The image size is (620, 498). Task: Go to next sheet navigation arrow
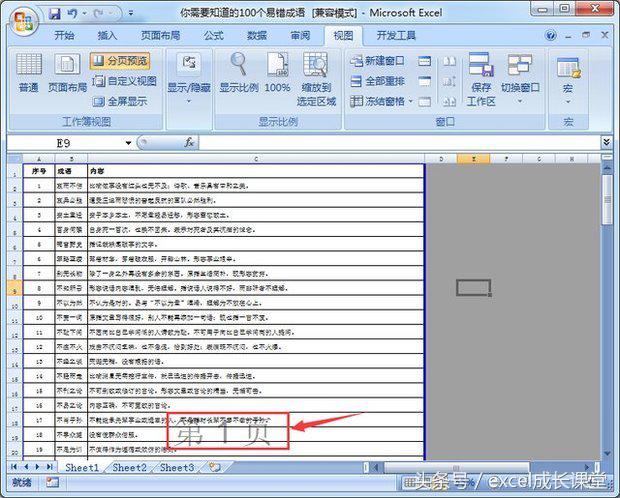[38, 467]
